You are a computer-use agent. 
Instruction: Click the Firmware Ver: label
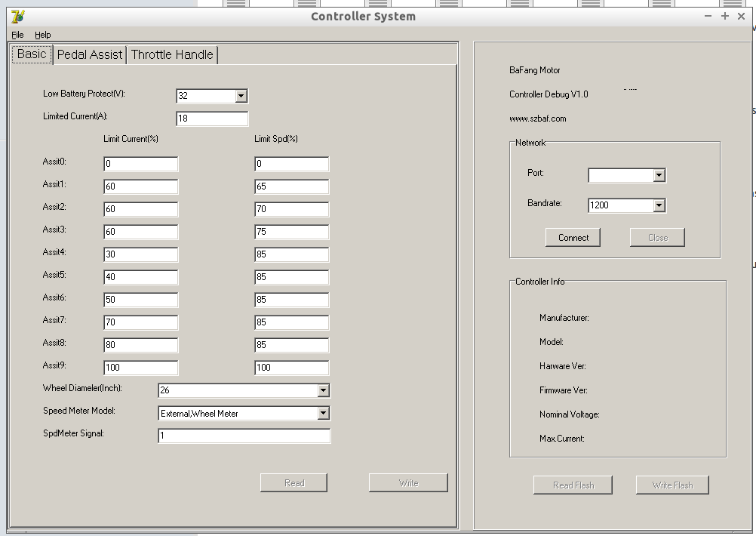click(563, 390)
